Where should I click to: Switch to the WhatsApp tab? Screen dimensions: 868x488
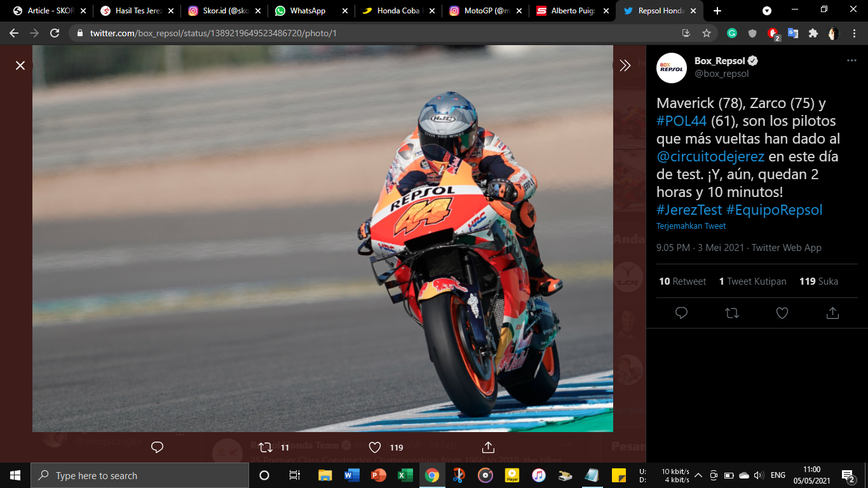(311, 11)
